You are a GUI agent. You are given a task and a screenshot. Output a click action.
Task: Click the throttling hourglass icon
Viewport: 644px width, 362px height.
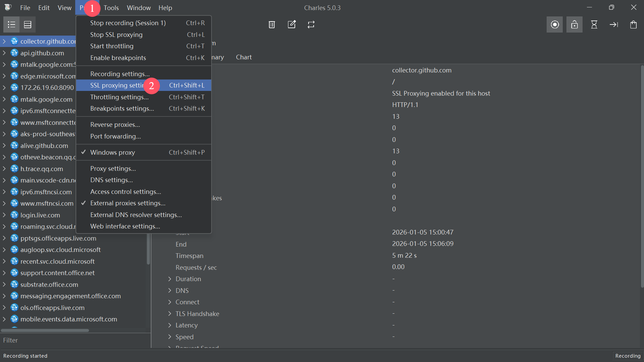[594, 24]
